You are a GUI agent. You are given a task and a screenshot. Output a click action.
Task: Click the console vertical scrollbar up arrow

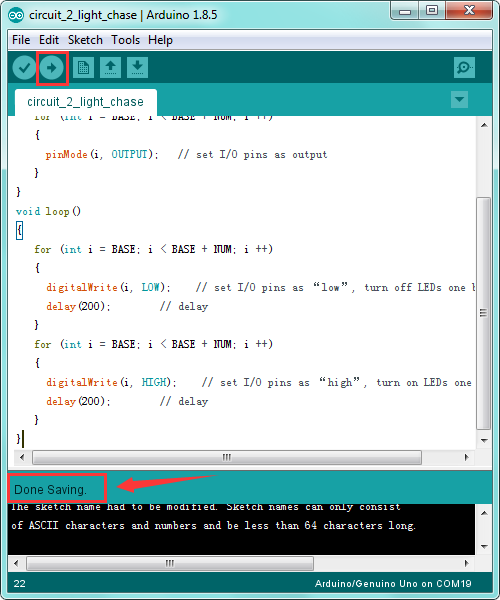point(484,513)
